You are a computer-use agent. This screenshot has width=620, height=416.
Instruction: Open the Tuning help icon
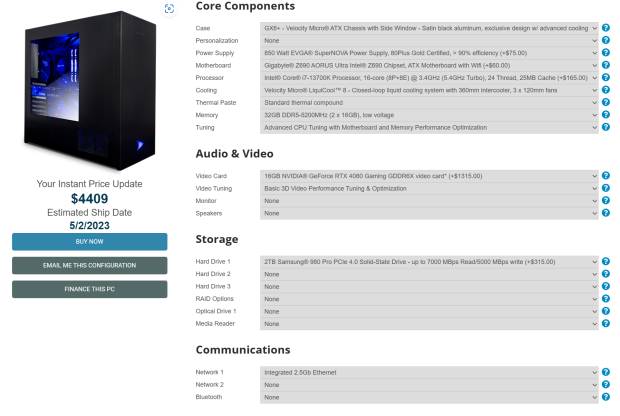[x=605, y=127]
